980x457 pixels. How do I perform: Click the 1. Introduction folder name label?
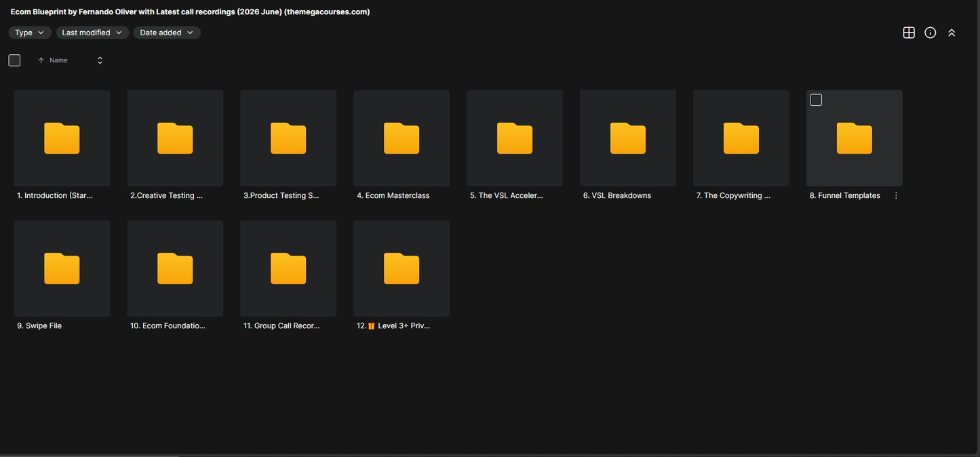coord(55,195)
